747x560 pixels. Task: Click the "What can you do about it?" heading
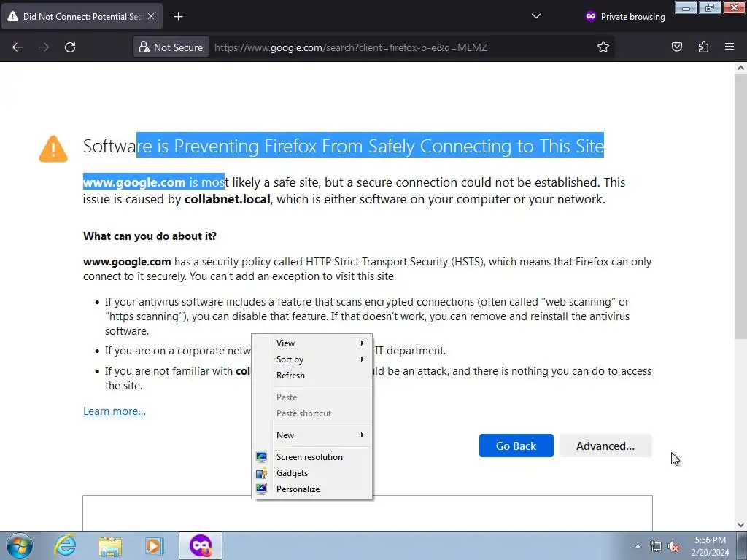150,236
